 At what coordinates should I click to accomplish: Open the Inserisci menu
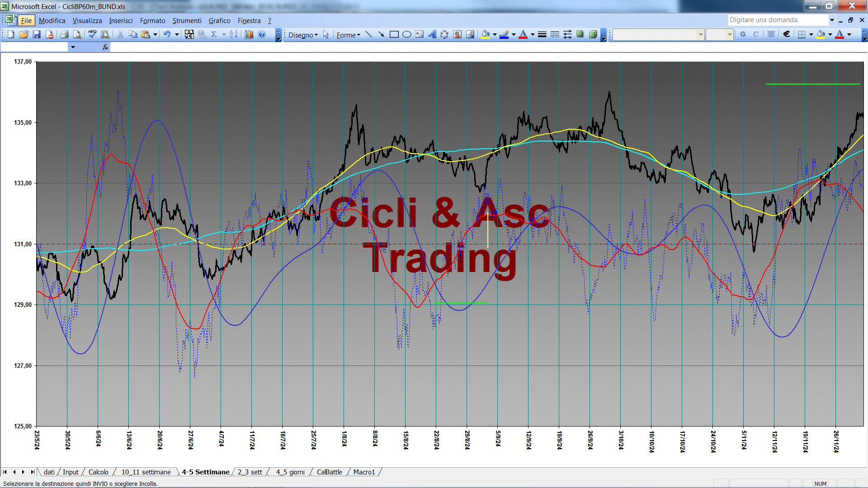[x=121, y=20]
